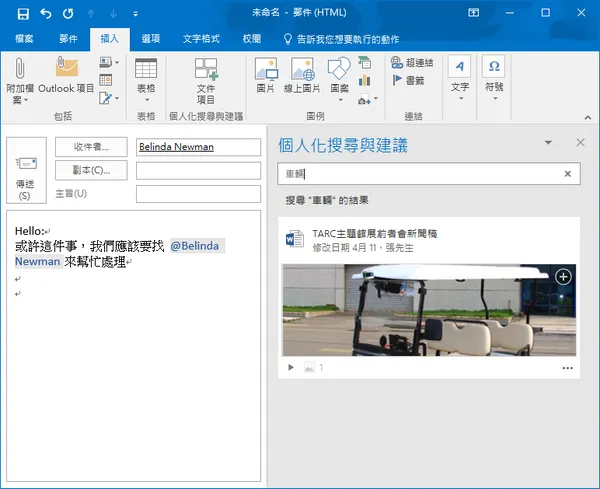
Task: Select the 插入 ribbon tab
Action: [110, 39]
